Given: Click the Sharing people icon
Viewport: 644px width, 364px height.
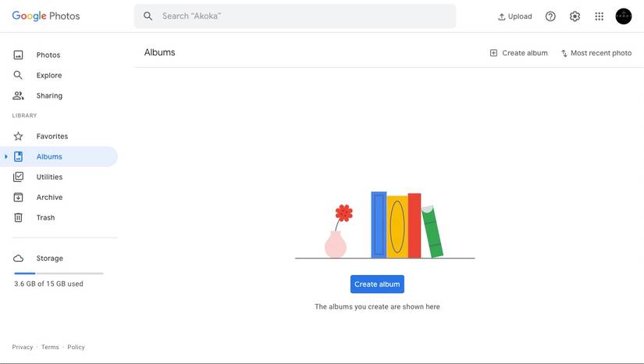Looking at the screenshot, I should pos(18,96).
